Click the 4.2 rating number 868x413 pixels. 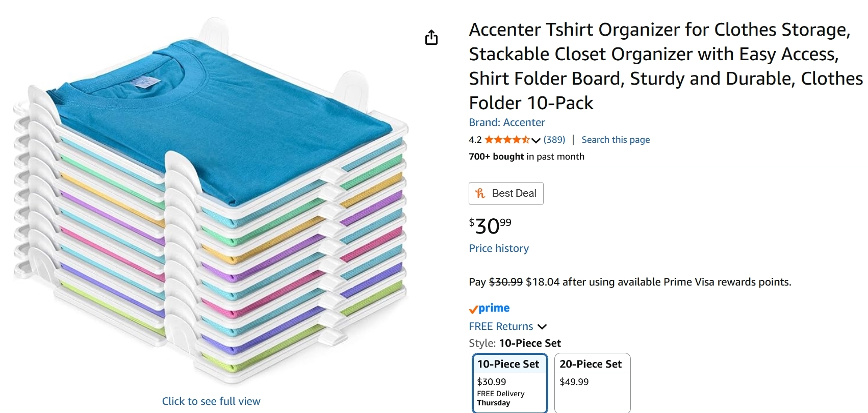click(475, 140)
